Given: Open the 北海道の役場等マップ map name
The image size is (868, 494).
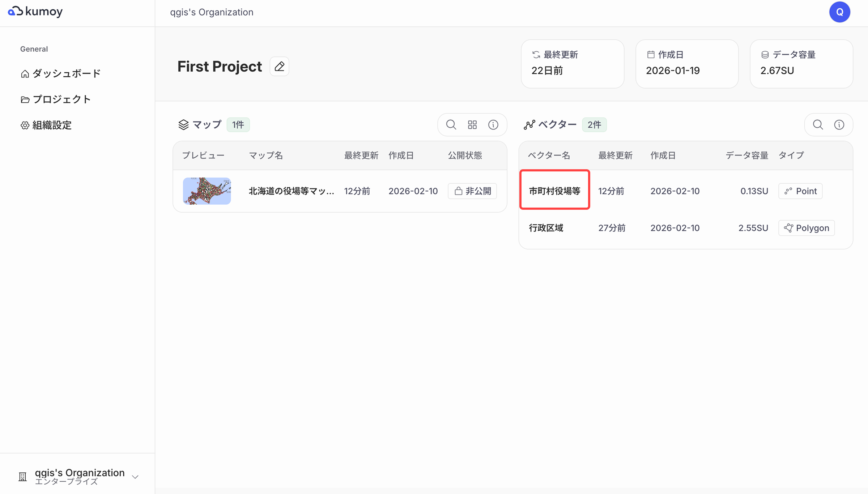Looking at the screenshot, I should point(291,191).
